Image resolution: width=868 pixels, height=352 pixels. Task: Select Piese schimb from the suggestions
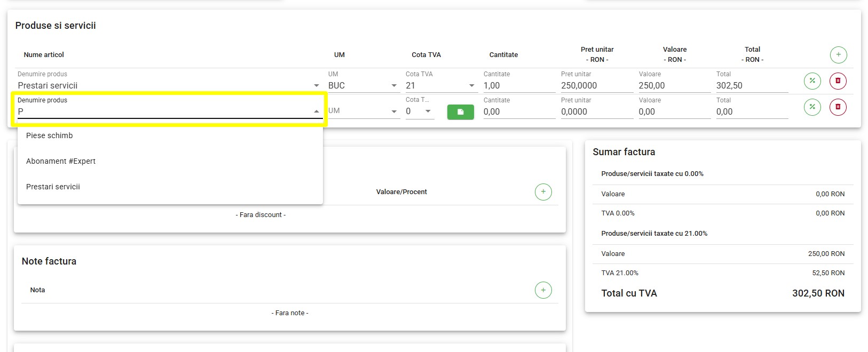point(50,135)
